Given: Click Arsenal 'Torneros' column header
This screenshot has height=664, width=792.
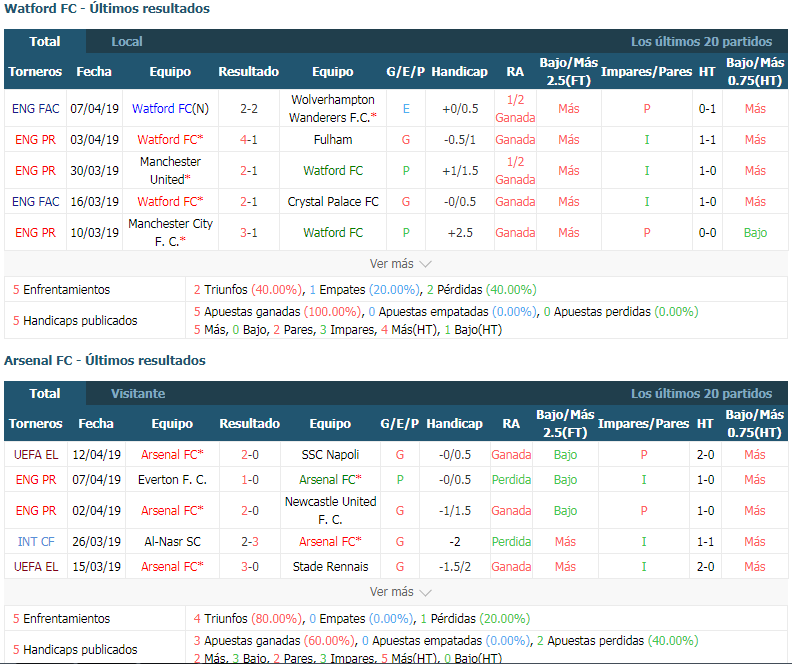Looking at the screenshot, I should click(35, 424).
